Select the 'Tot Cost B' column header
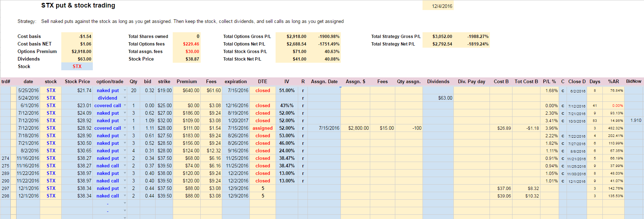This screenshot has width=644, height=219. tap(526, 81)
